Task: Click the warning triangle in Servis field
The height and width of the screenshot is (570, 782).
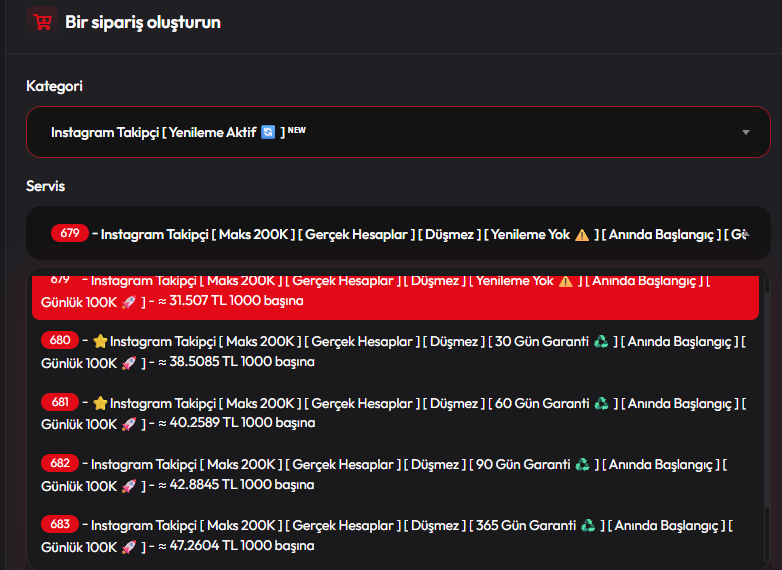Action: [x=582, y=235]
